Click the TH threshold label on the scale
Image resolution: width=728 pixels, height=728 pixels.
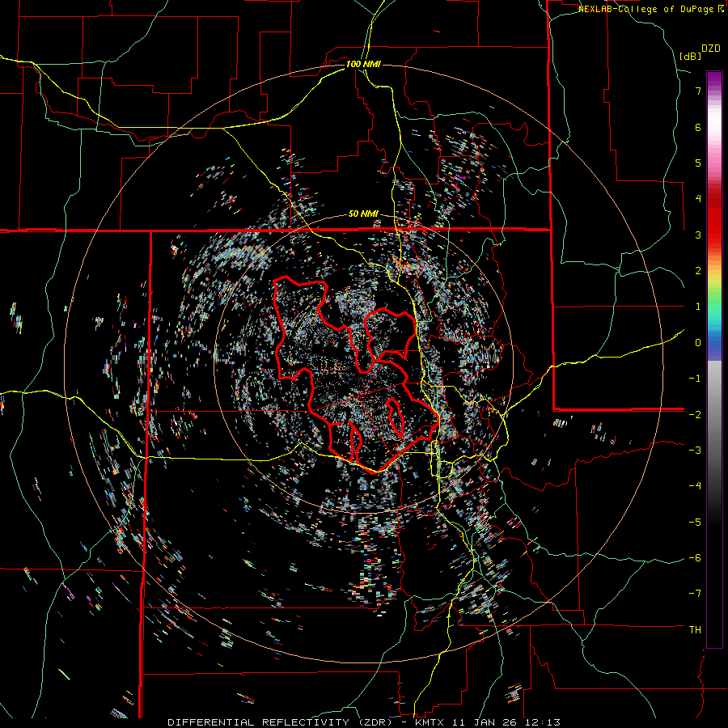695,630
